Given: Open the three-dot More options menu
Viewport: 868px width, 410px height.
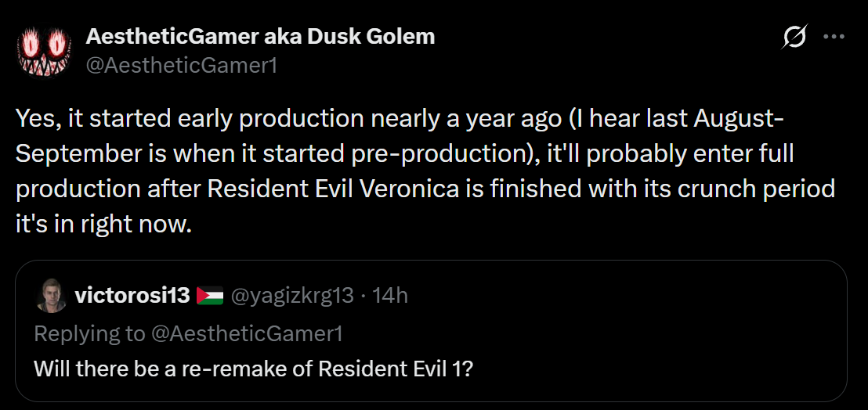Looking at the screenshot, I should point(834,37).
